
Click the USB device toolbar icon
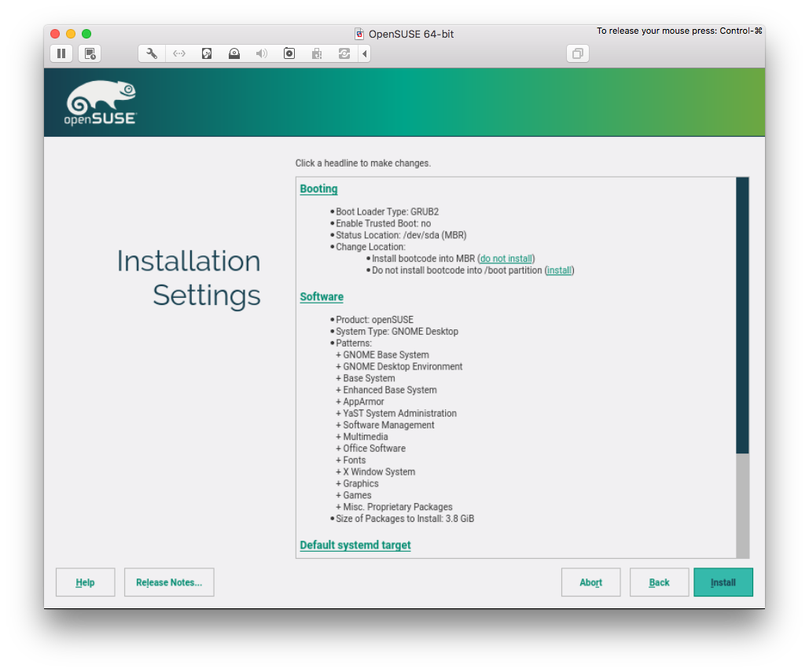(x=317, y=53)
